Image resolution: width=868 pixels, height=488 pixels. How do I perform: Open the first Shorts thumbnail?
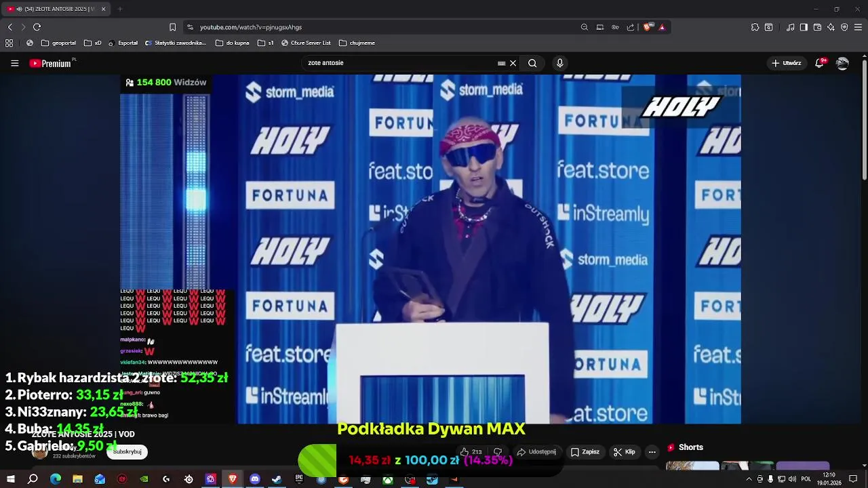point(692,466)
